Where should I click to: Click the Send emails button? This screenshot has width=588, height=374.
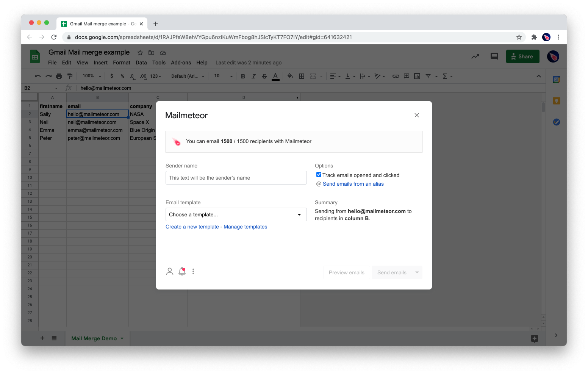392,272
